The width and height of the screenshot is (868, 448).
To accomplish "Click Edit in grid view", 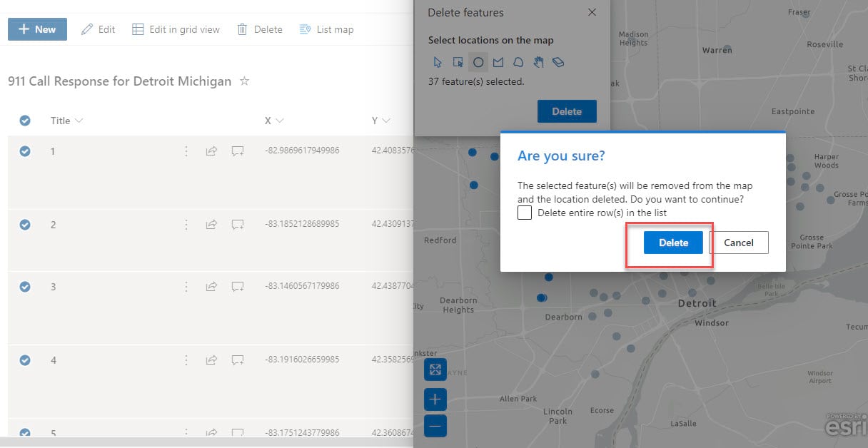I will click(x=176, y=29).
